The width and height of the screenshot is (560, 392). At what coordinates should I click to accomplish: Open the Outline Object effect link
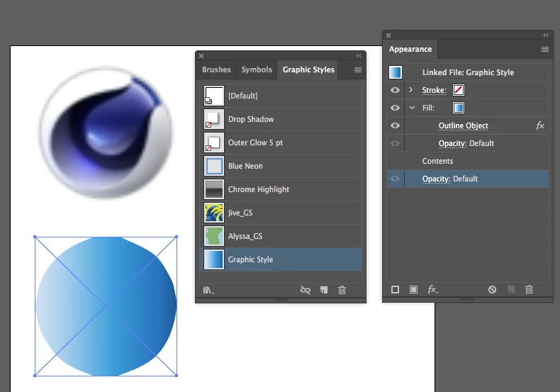point(463,125)
